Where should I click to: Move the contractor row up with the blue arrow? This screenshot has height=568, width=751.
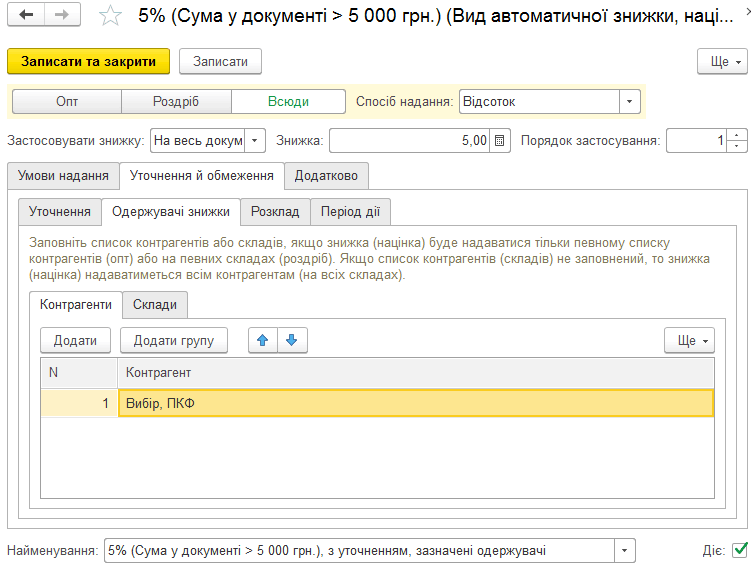262,341
